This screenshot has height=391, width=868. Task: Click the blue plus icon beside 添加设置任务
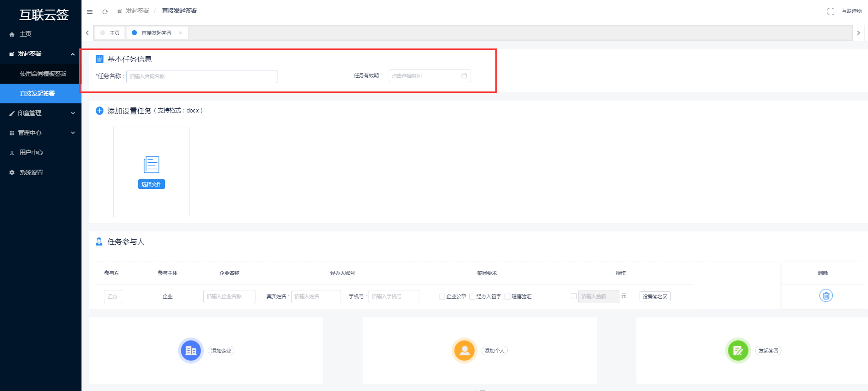pyautogui.click(x=99, y=111)
